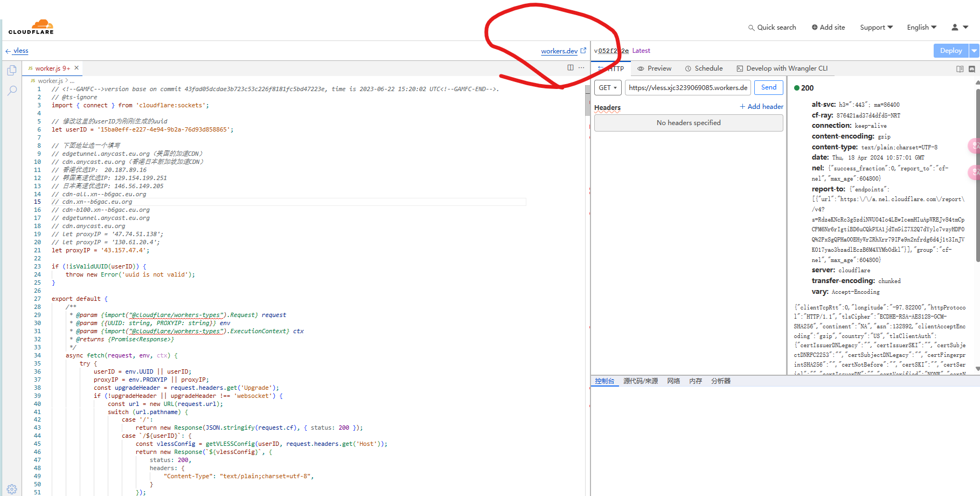
Task: Open the 源代码/来源 devtools tab
Action: [641, 381]
